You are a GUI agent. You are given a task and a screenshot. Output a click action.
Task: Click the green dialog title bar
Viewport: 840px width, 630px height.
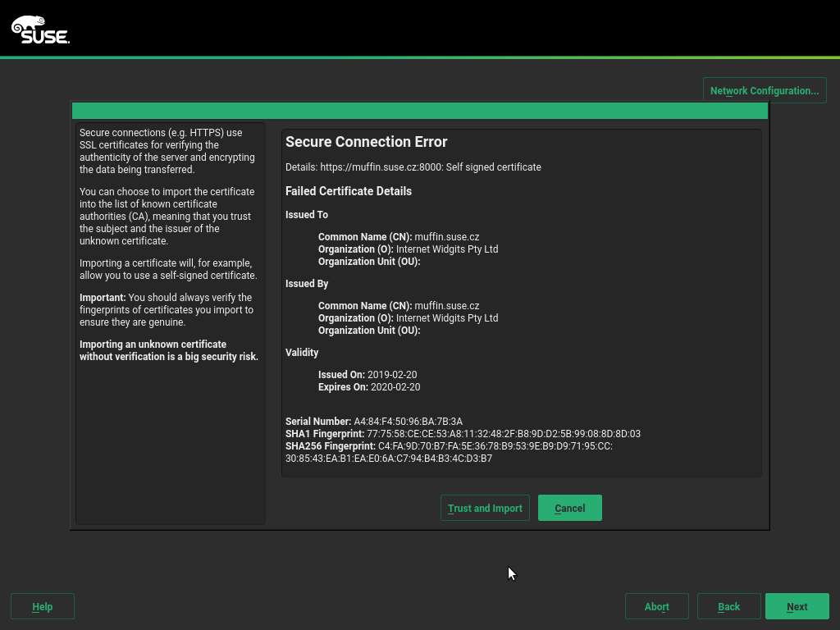(419, 111)
